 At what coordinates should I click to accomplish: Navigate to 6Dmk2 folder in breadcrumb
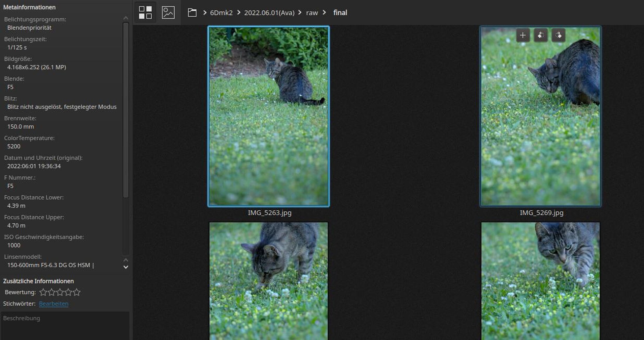click(x=221, y=13)
